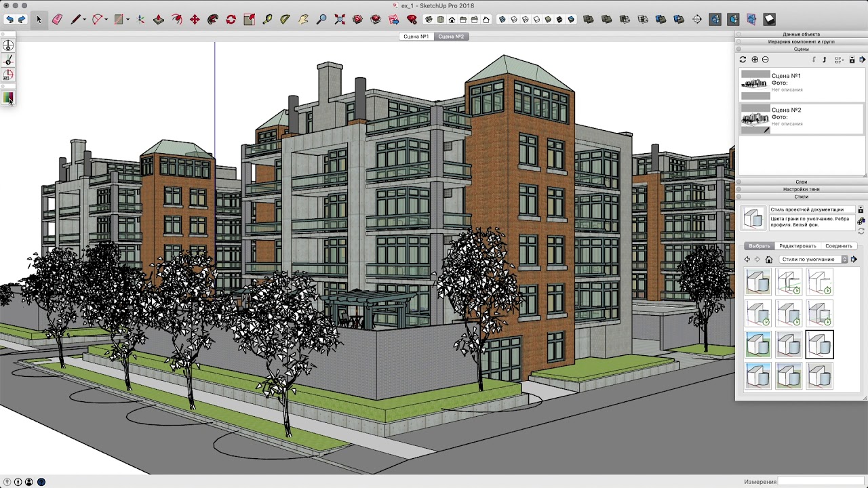Open the Редактировать styles tab
The height and width of the screenshot is (488, 868).
click(797, 246)
